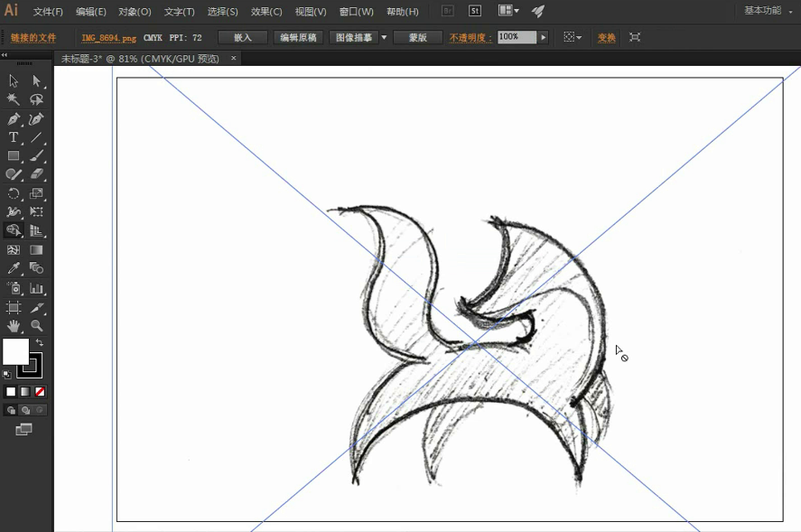
Task: Select the Slice tool
Action: click(x=36, y=307)
